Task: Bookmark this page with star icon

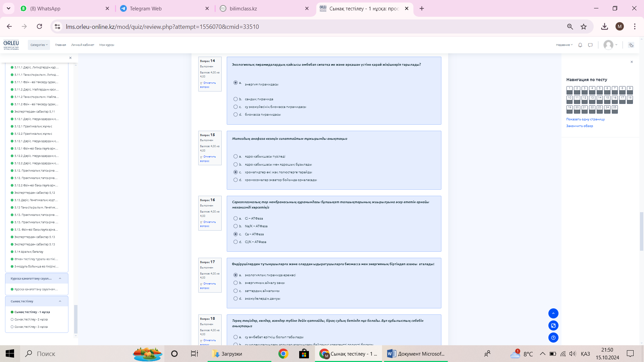Action: coord(584,26)
